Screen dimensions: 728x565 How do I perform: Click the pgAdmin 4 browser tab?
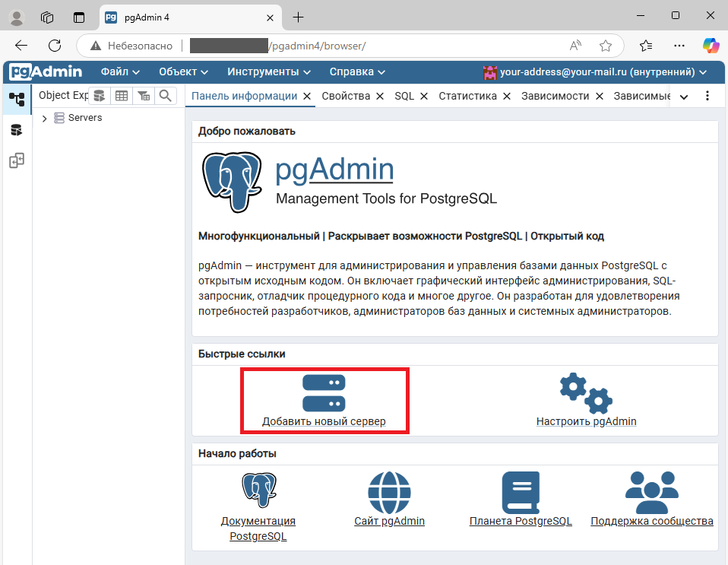point(190,17)
